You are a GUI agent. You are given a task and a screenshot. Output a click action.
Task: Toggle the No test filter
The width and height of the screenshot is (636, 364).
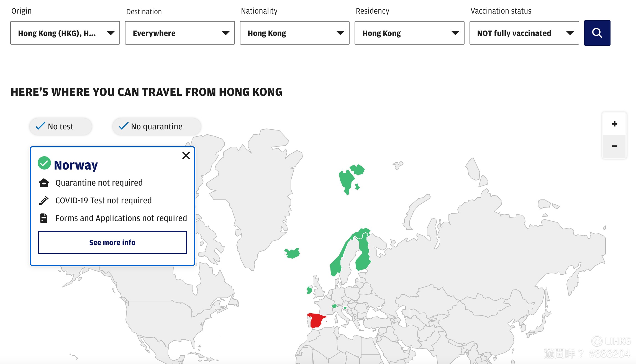pos(61,127)
